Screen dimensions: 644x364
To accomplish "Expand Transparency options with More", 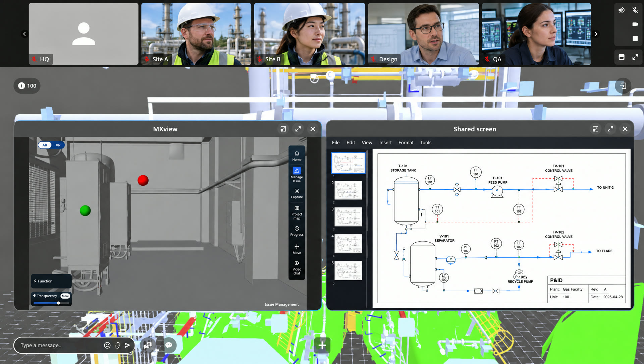I will (65, 296).
